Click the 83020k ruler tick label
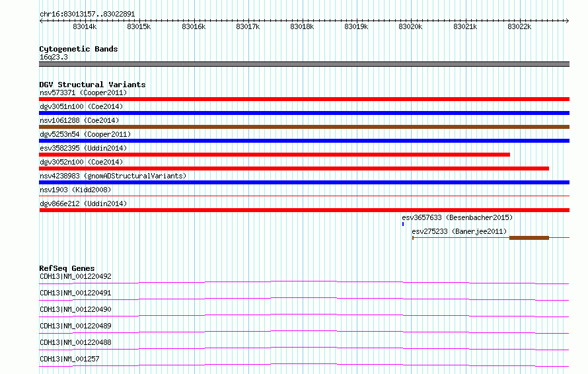Image resolution: width=588 pixels, height=374 pixels. 410,26
